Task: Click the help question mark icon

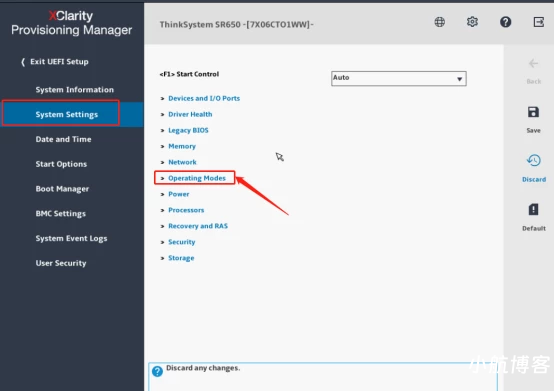Action: [x=506, y=22]
